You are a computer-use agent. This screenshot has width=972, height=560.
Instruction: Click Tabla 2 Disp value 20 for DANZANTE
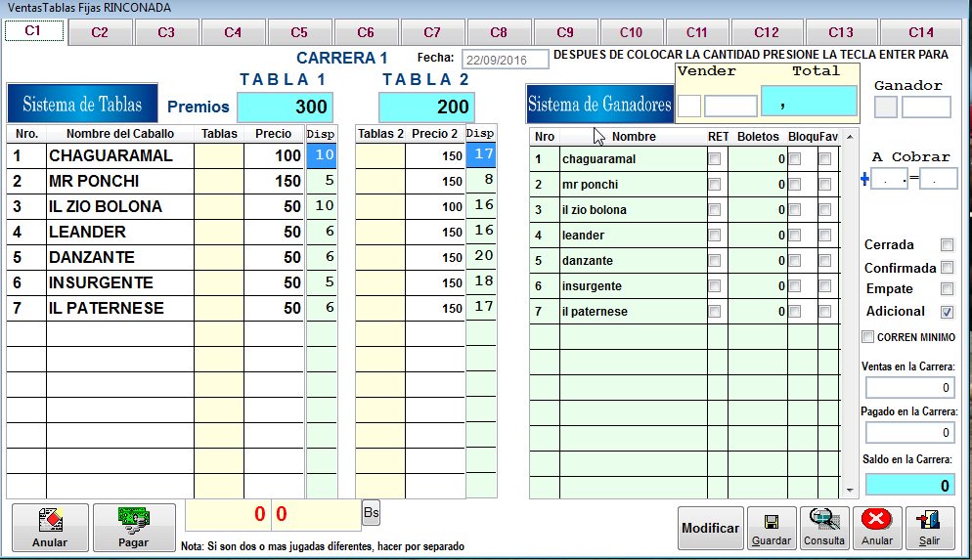point(481,256)
